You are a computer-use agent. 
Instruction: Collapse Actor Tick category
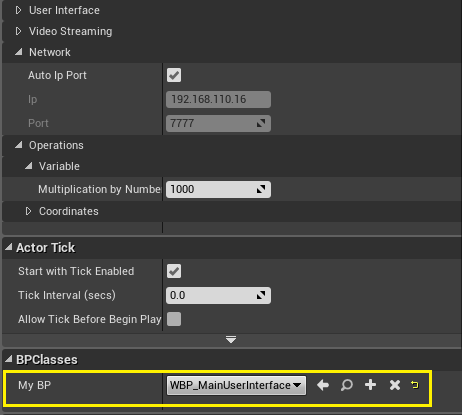coord(9,247)
